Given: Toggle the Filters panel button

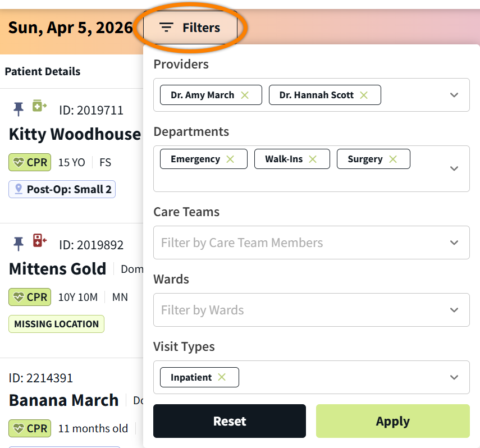Looking at the screenshot, I should point(190,28).
